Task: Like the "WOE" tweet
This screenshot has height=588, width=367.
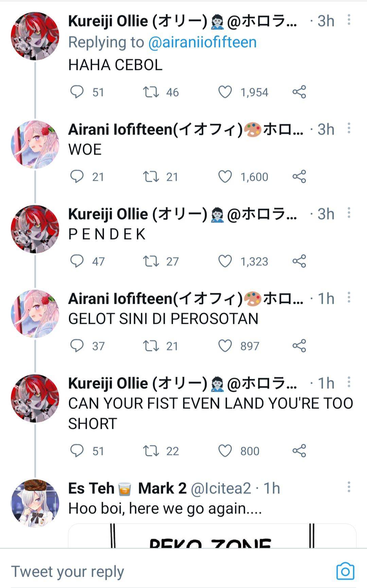Action: click(225, 177)
